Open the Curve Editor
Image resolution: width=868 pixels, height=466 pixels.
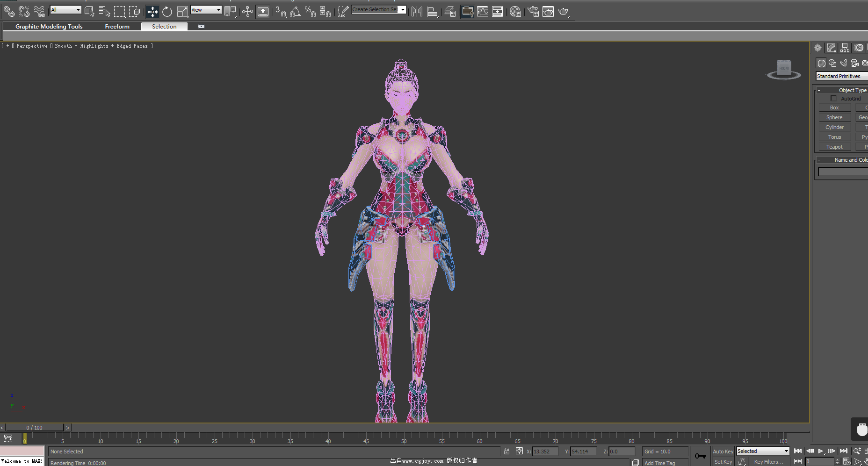tap(483, 12)
